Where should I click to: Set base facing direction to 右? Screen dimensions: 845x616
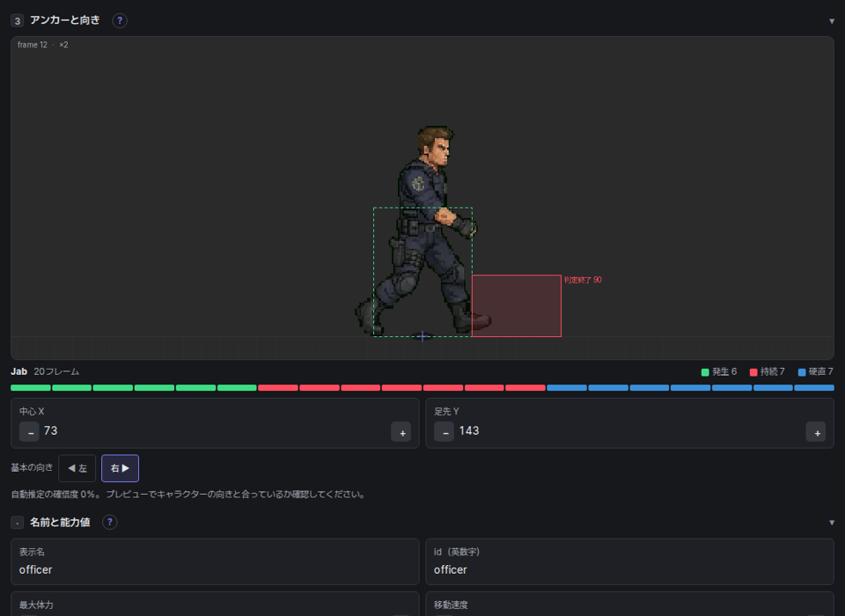(121, 468)
